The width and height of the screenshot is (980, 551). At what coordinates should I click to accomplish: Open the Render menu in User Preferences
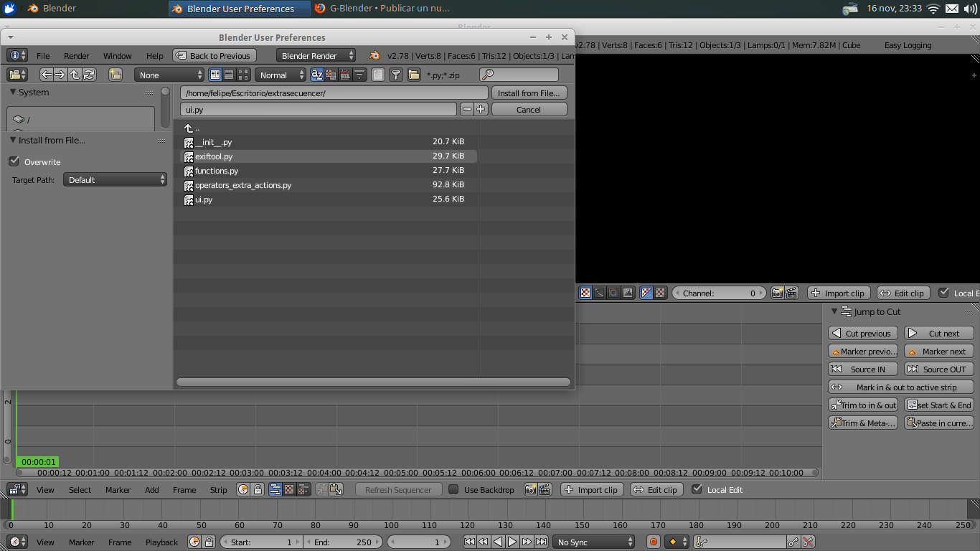[x=77, y=55]
